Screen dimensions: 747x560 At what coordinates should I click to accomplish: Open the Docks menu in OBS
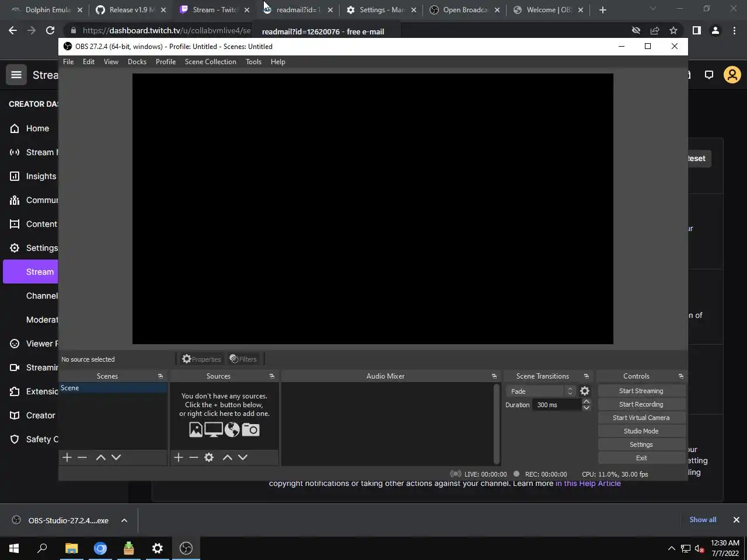[x=137, y=62]
